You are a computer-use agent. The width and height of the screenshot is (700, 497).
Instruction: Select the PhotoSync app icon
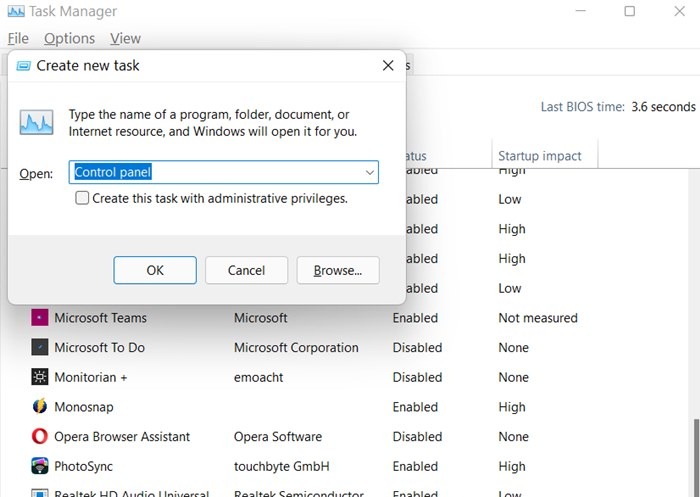(40, 466)
